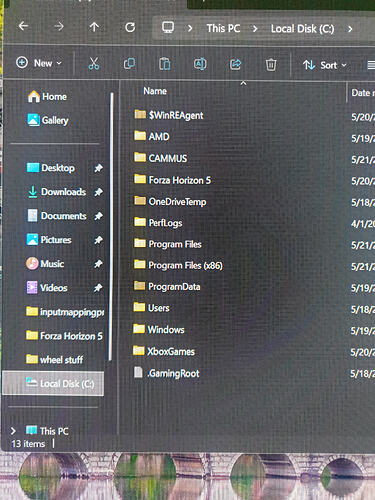Click the Cut scissors icon
Viewport: 375px width, 500px height.
tap(94, 63)
